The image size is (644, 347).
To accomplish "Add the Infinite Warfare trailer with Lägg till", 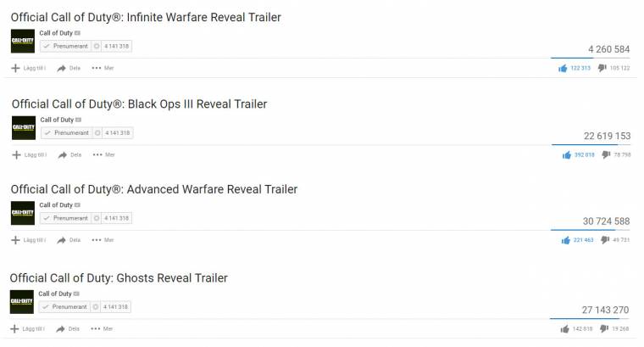I will (28, 68).
